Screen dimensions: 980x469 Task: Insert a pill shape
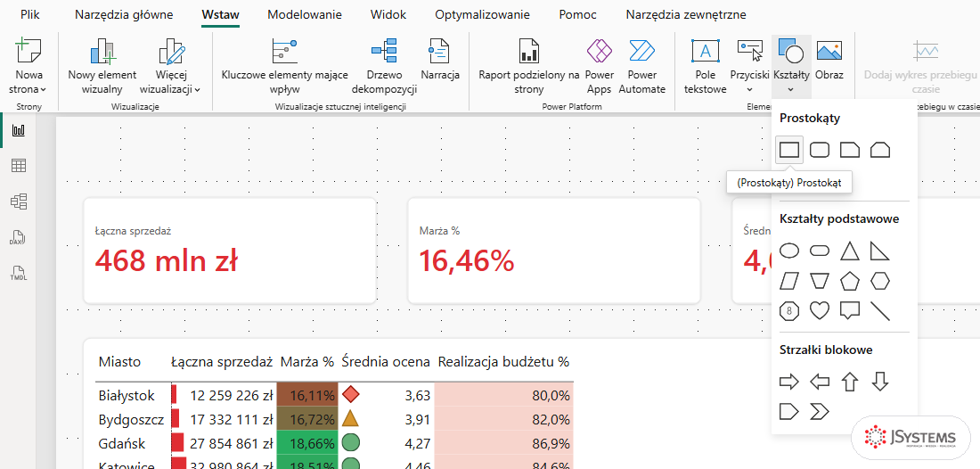point(820,251)
